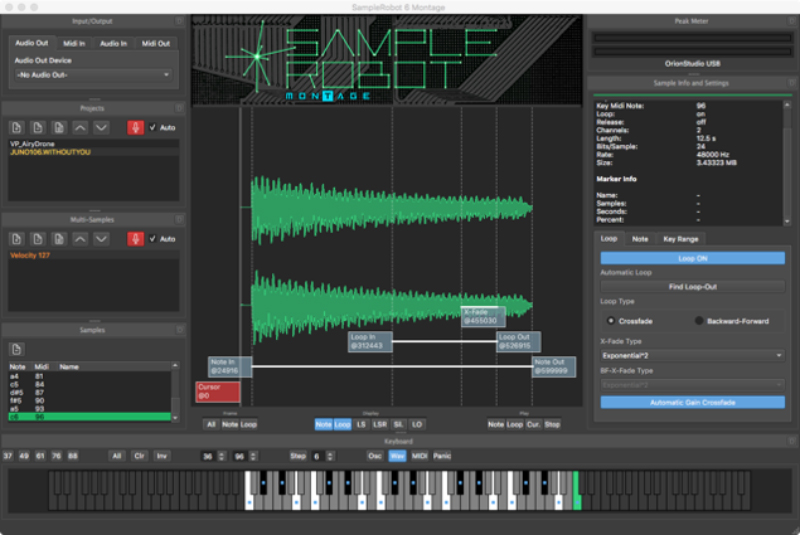Click Frame All button under waveform
Image resolution: width=800 pixels, height=535 pixels.
[x=211, y=424]
